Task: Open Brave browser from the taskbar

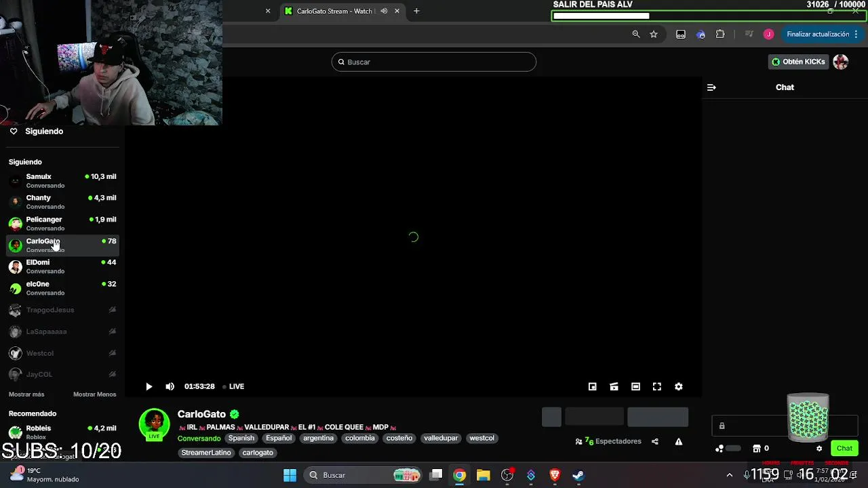Action: click(x=555, y=475)
